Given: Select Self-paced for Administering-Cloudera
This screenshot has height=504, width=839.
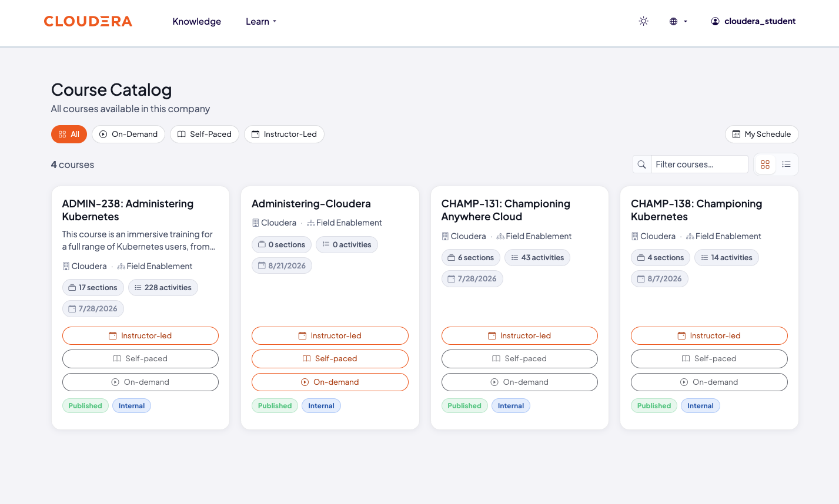Looking at the screenshot, I should [330, 358].
